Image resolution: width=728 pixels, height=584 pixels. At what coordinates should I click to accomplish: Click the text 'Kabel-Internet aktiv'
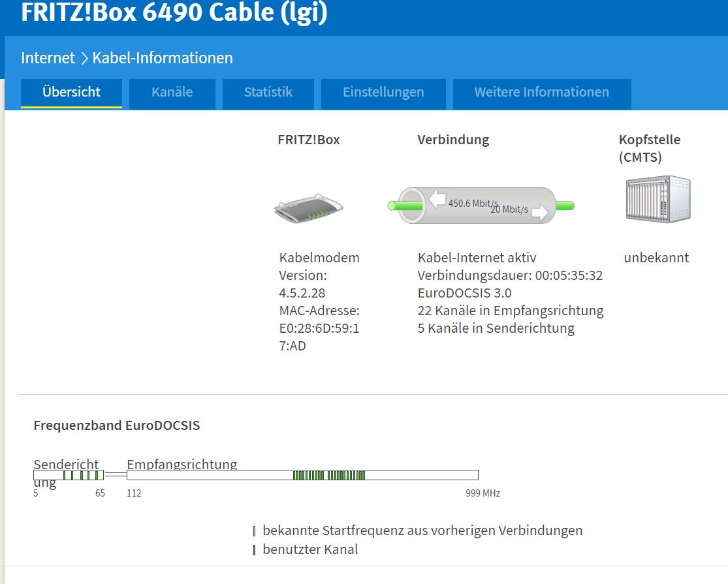tap(477, 258)
